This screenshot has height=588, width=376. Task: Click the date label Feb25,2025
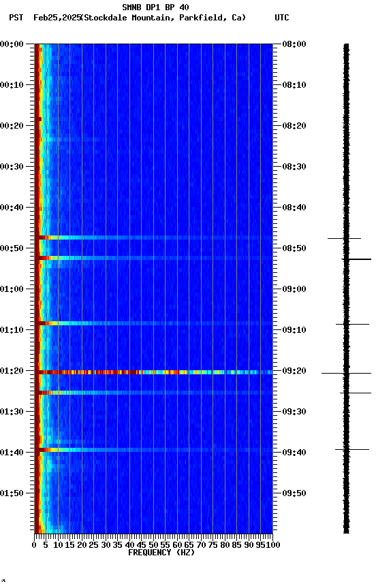[57, 18]
